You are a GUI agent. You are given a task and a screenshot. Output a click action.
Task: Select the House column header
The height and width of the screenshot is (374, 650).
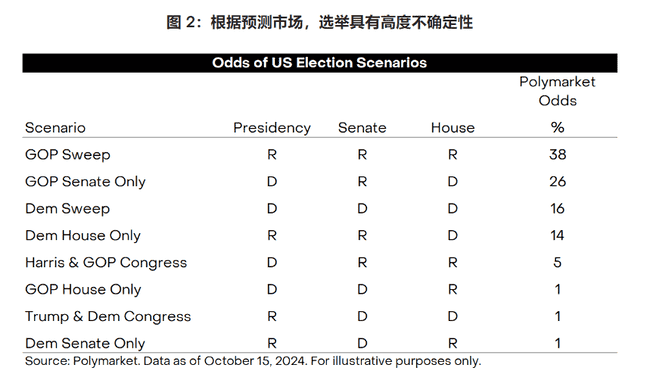pyautogui.click(x=453, y=128)
